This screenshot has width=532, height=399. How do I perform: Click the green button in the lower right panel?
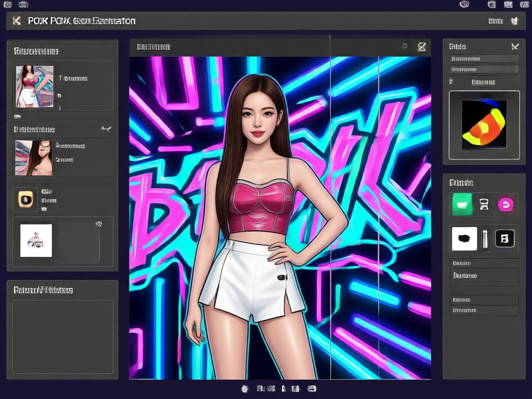(462, 204)
